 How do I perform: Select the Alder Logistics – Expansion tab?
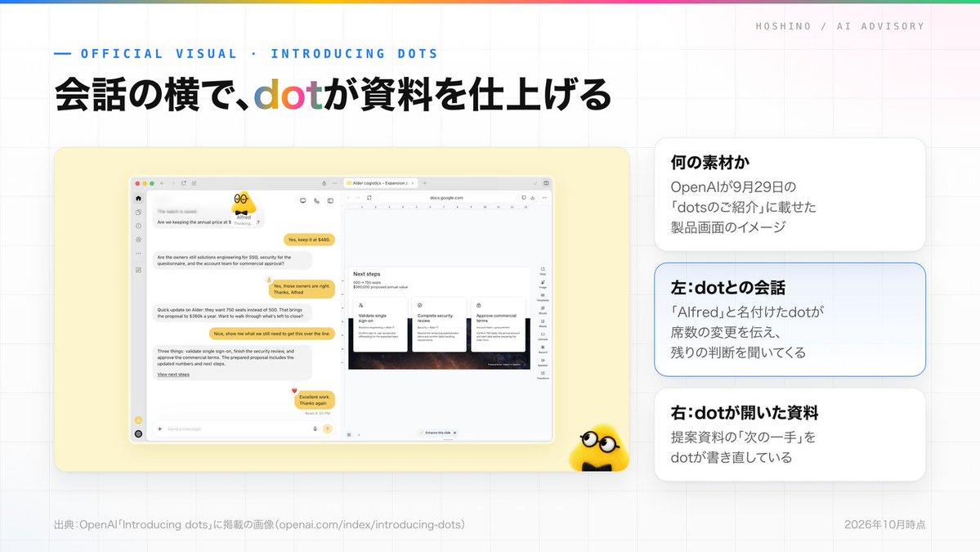coord(378,183)
